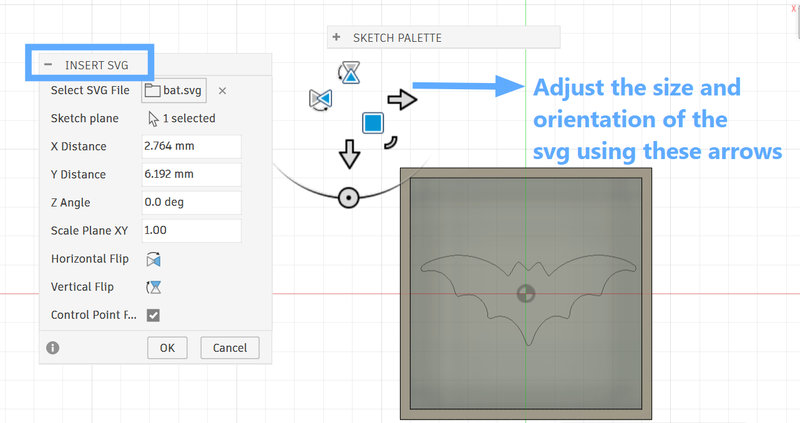Screen dimensions: 800x423
Task: Uncheck the Control Point Frame checkbox
Action: pos(153,315)
